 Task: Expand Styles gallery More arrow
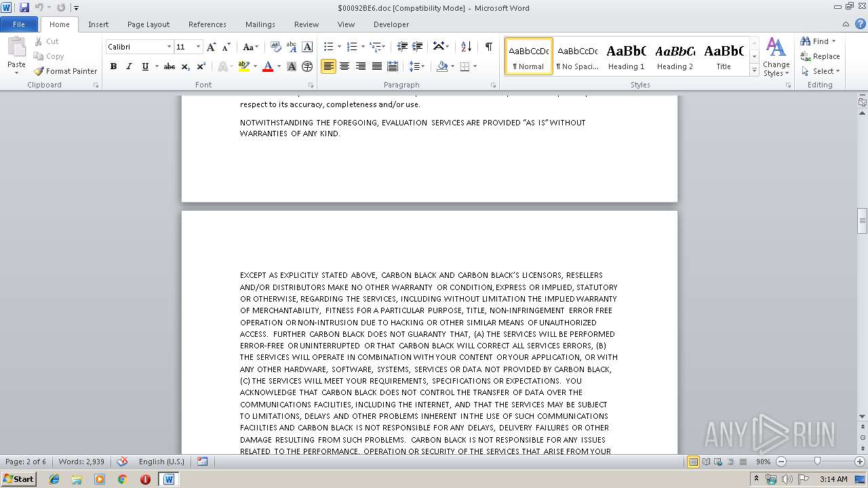[x=754, y=70]
